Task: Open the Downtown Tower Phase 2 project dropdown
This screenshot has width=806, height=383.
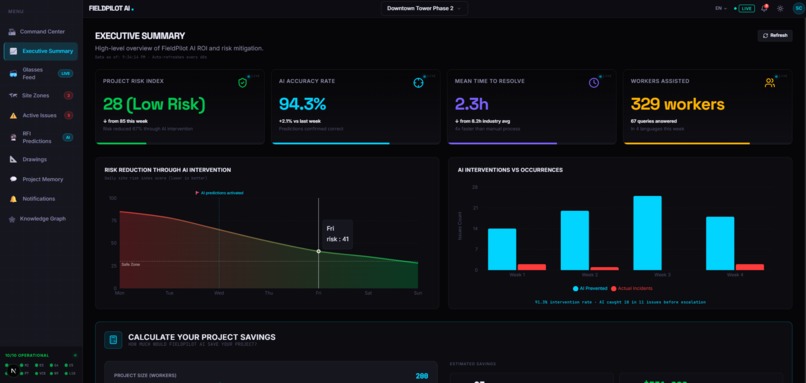Action: [424, 8]
